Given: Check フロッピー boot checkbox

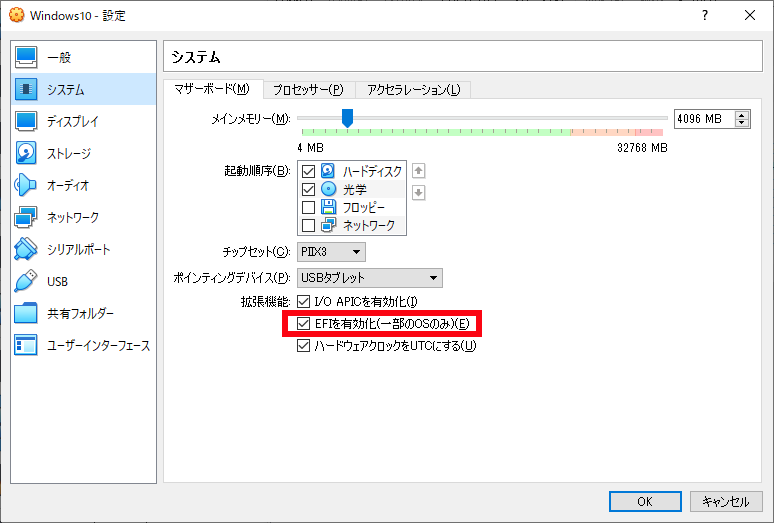Looking at the screenshot, I should [309, 207].
